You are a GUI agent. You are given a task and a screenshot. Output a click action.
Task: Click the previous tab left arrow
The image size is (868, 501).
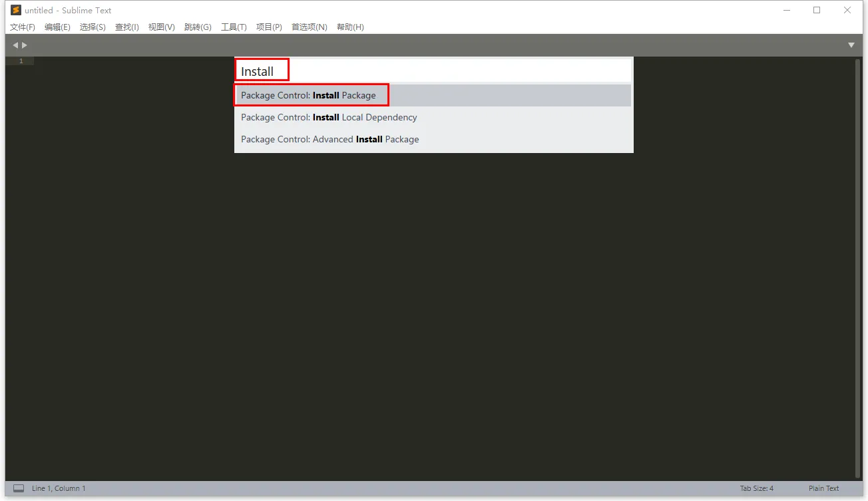pos(15,45)
